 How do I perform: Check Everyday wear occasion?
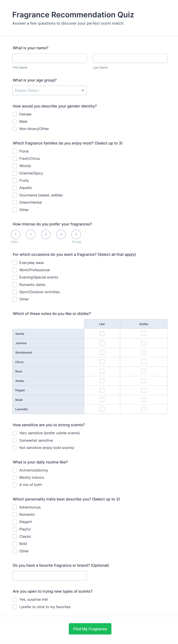[15, 263]
